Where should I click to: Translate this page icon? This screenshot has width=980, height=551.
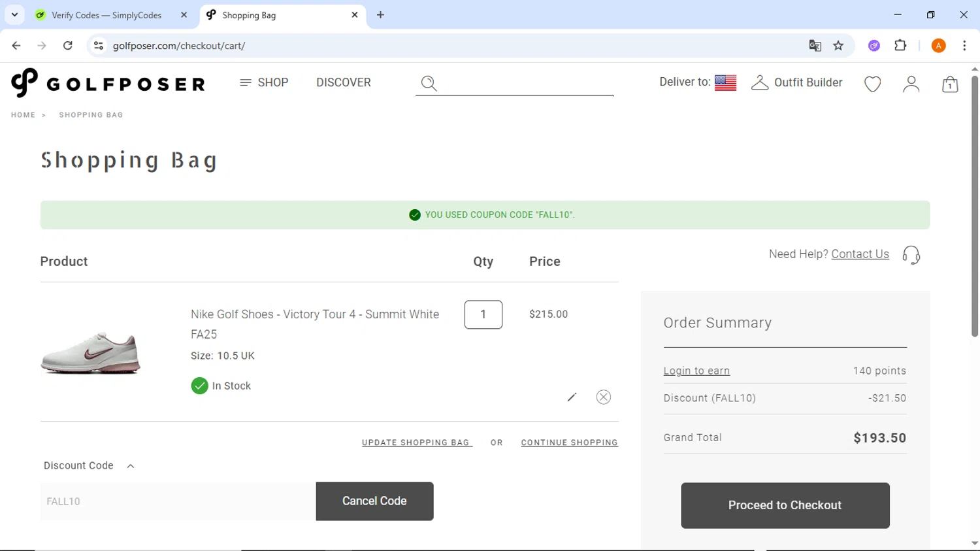click(815, 46)
